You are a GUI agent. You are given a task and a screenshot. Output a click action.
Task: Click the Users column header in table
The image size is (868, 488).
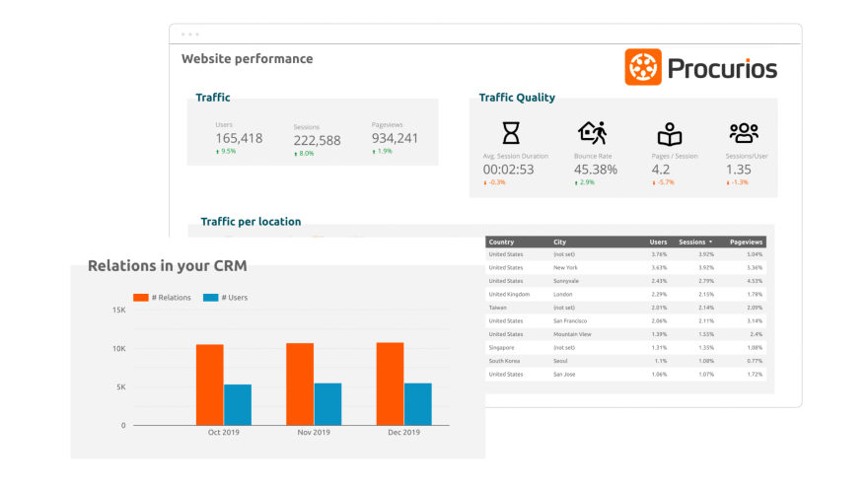[658, 242]
